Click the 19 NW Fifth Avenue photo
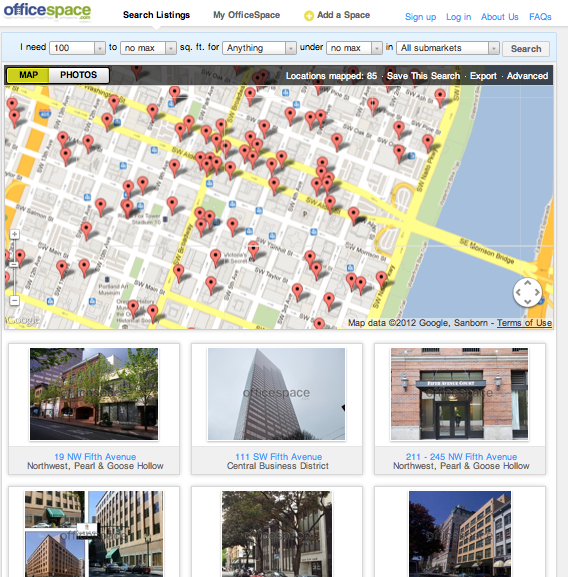568x577 pixels. click(94, 394)
